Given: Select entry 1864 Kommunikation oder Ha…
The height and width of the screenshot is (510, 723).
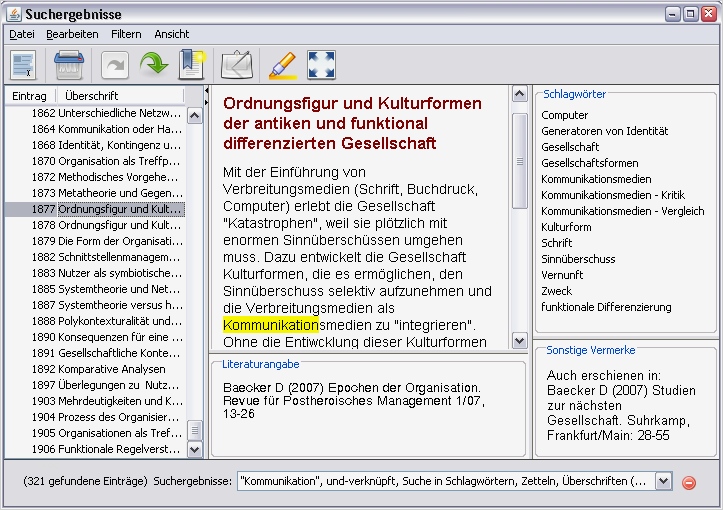Looking at the screenshot, I should tap(95, 129).
